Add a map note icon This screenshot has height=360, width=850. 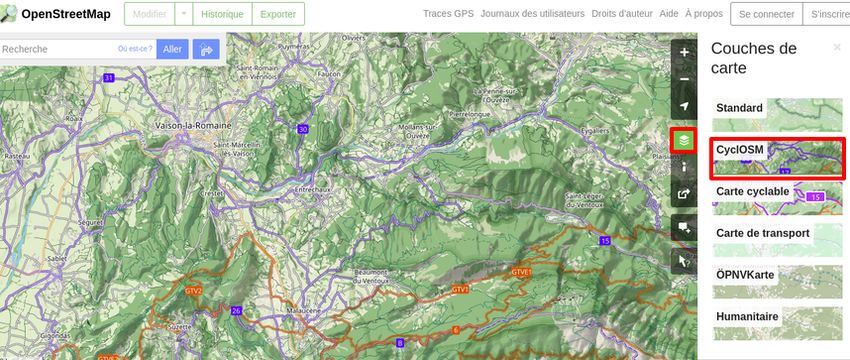coord(684,228)
